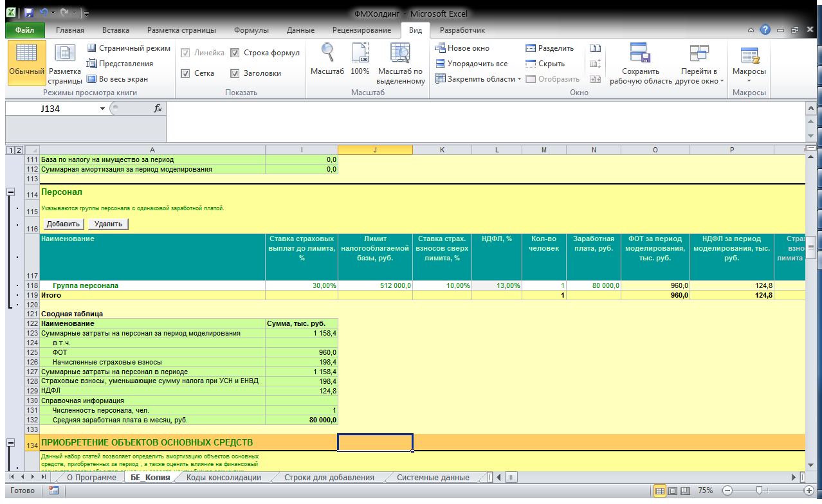Open the Масштаб zoom dialog

pos(327,60)
